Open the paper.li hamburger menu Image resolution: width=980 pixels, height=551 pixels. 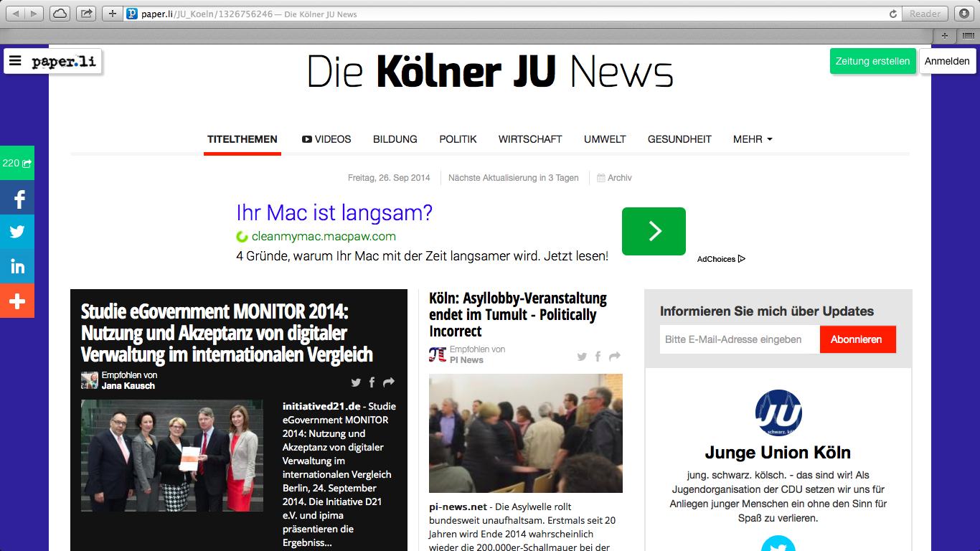point(16,62)
